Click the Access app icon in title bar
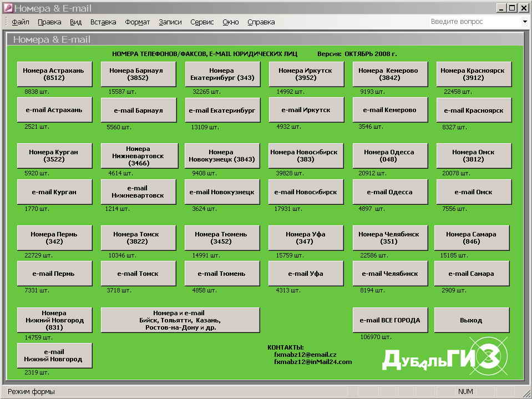Viewport: 532px width, 399px height. tap(8, 8)
